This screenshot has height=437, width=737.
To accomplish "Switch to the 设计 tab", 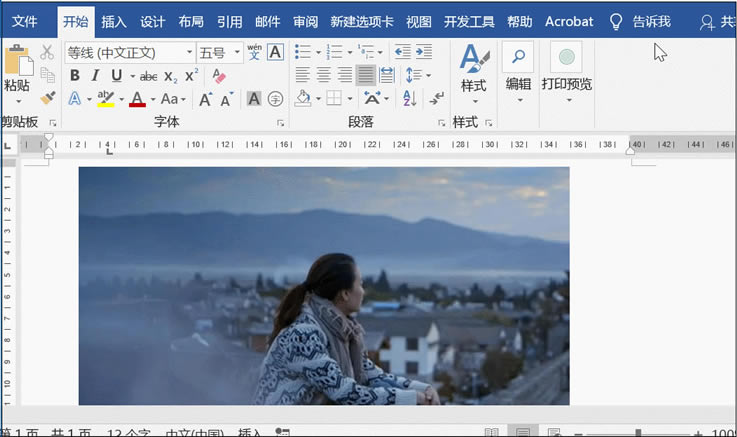I will (152, 22).
